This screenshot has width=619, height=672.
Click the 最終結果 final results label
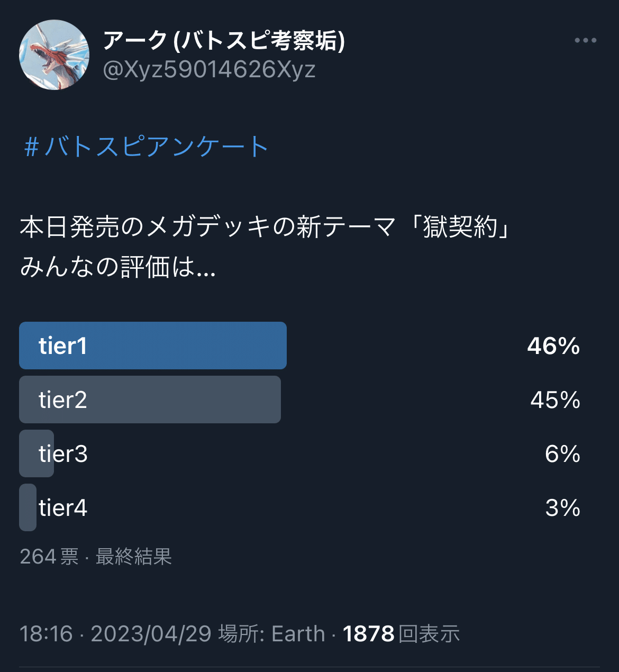pyautogui.click(x=134, y=557)
